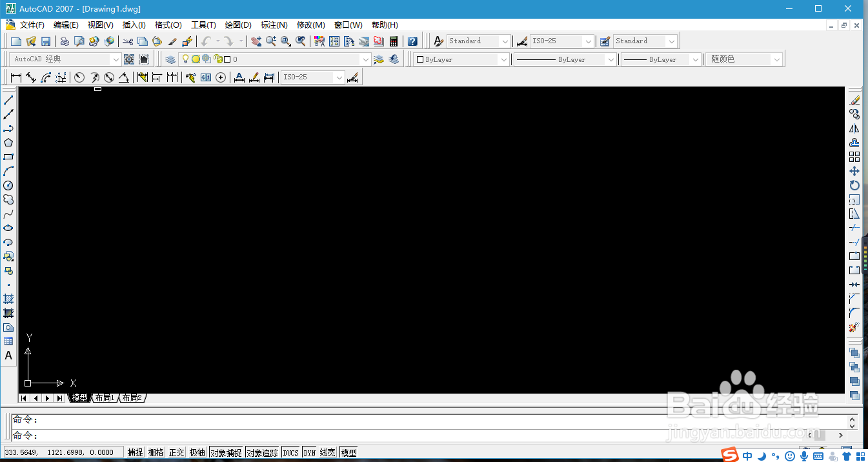Select the Rectangle tool in Draw toolbar
868x462 pixels.
8,157
